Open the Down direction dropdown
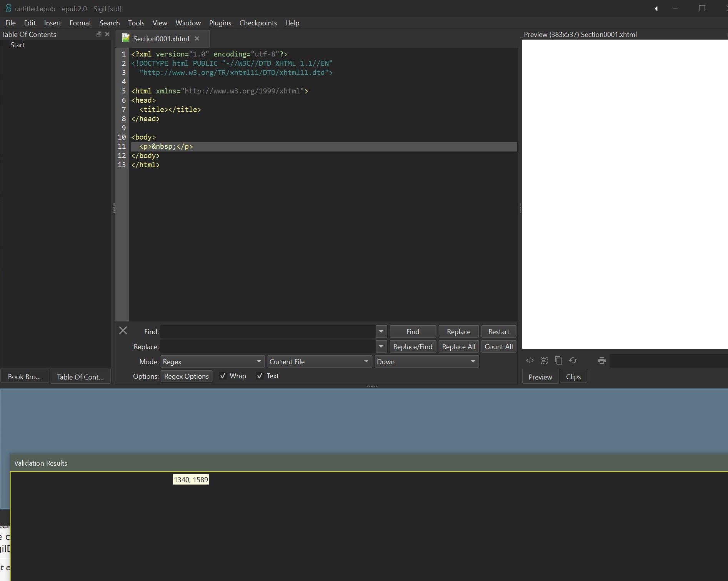 (426, 361)
